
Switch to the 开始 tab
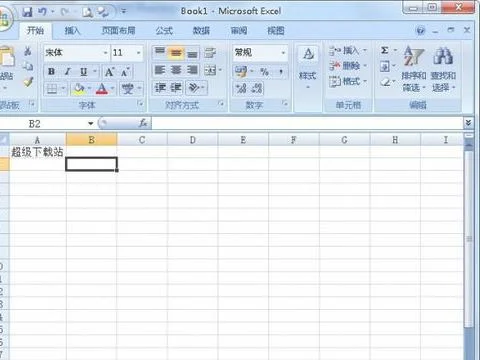tap(35, 31)
